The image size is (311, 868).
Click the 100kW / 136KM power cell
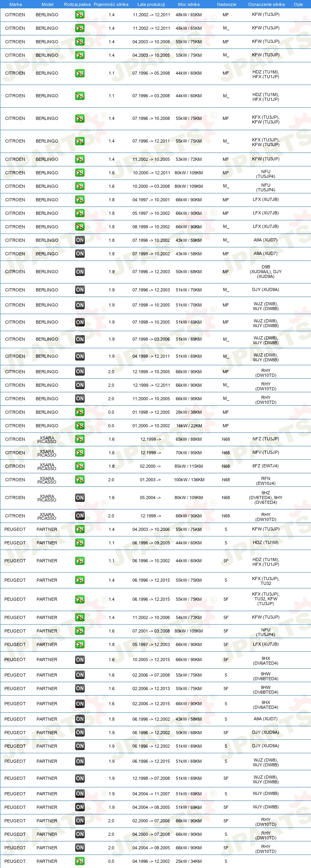189,480
